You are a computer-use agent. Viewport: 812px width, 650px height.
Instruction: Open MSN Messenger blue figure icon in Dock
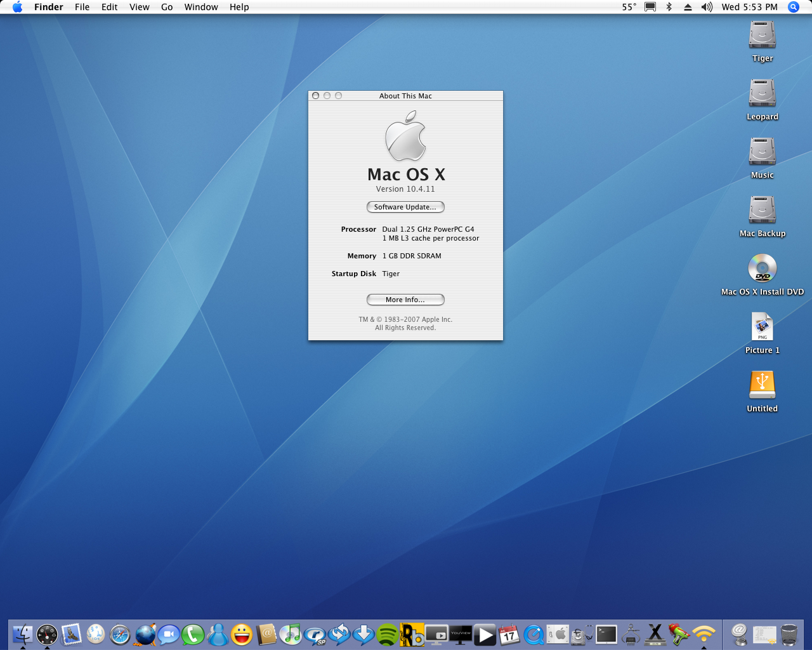(218, 634)
